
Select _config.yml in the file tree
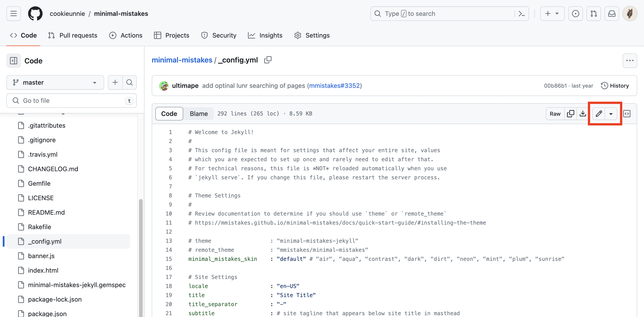tap(68, 242)
